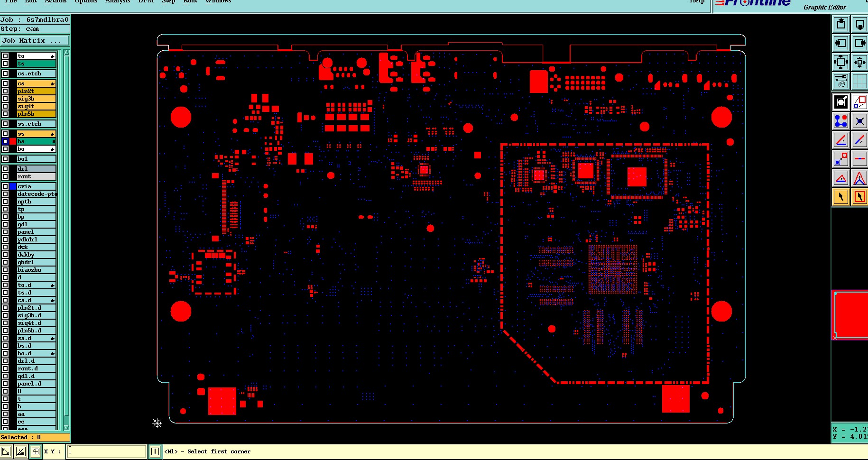Check the box next to cvia
This screenshot has width=868, height=460.
point(5,186)
